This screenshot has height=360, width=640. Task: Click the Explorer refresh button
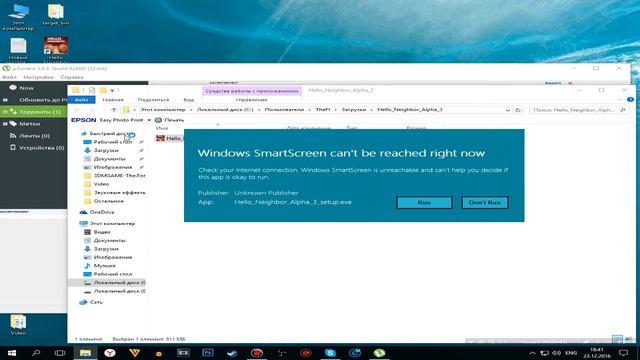518,110
